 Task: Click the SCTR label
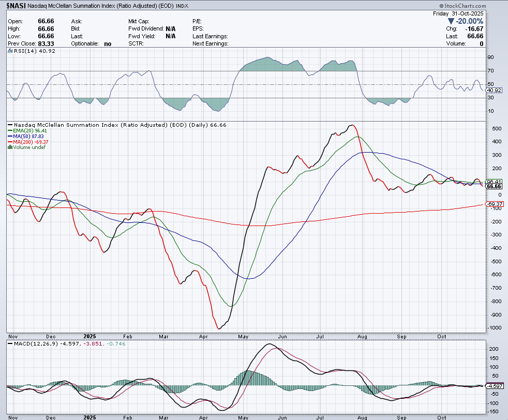[136, 44]
